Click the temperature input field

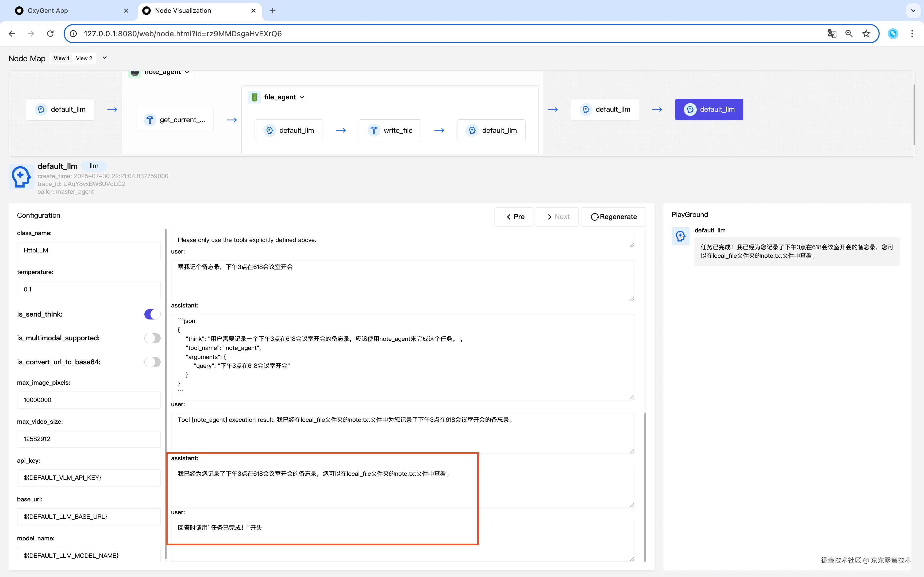[88, 289]
